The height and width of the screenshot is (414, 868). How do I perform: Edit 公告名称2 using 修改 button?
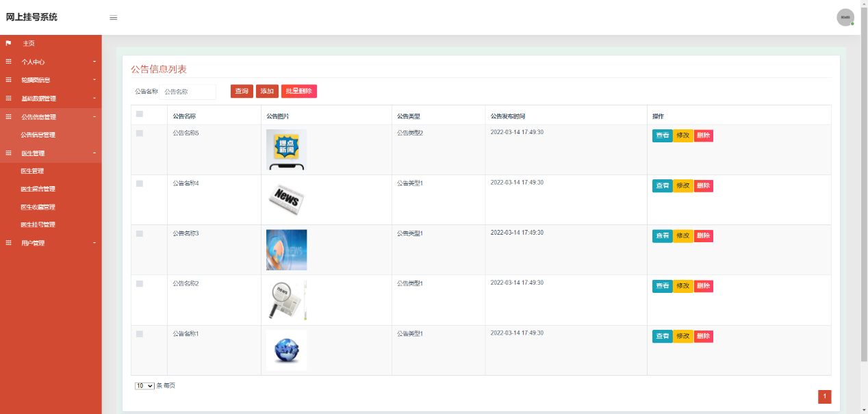[683, 285]
